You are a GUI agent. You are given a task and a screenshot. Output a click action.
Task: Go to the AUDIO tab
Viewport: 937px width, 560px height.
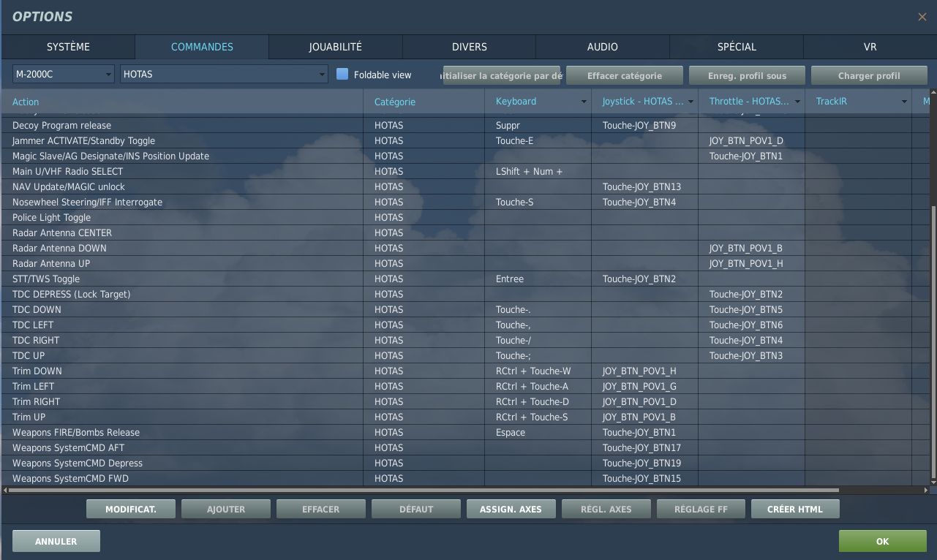point(602,47)
